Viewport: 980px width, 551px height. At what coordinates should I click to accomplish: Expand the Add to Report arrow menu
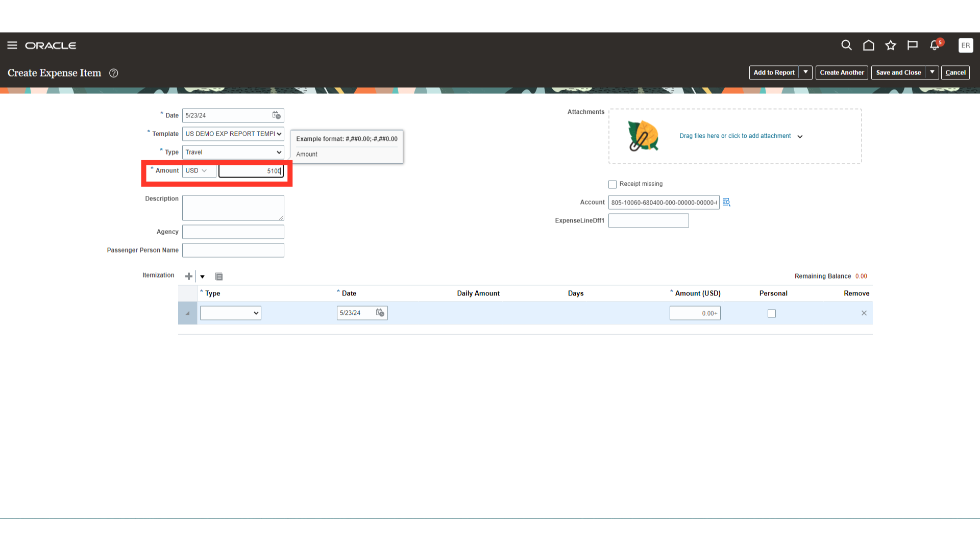(805, 72)
